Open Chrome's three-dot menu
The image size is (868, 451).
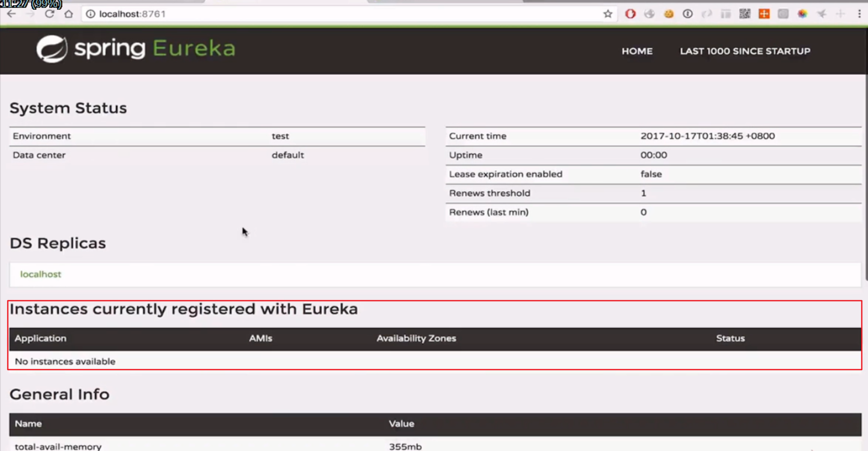click(x=859, y=14)
